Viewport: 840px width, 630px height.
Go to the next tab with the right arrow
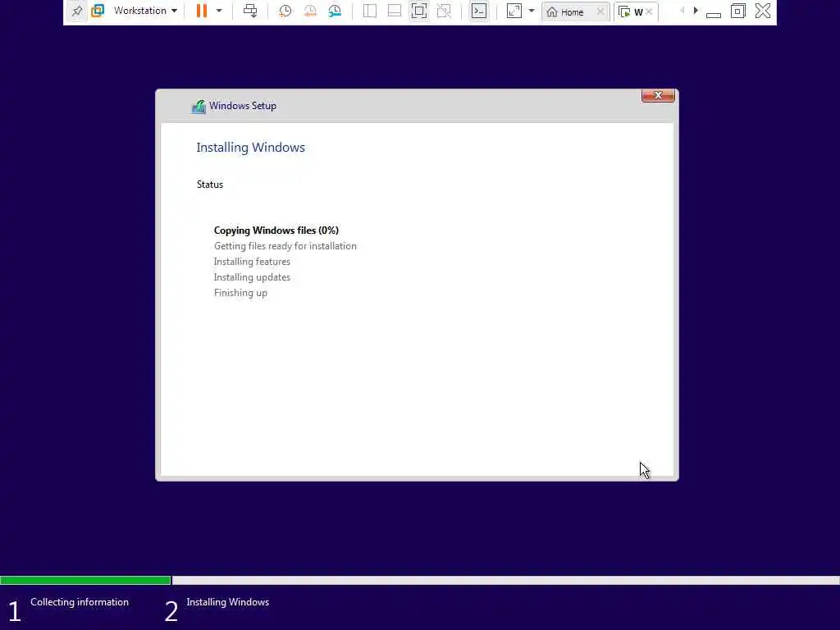click(696, 11)
